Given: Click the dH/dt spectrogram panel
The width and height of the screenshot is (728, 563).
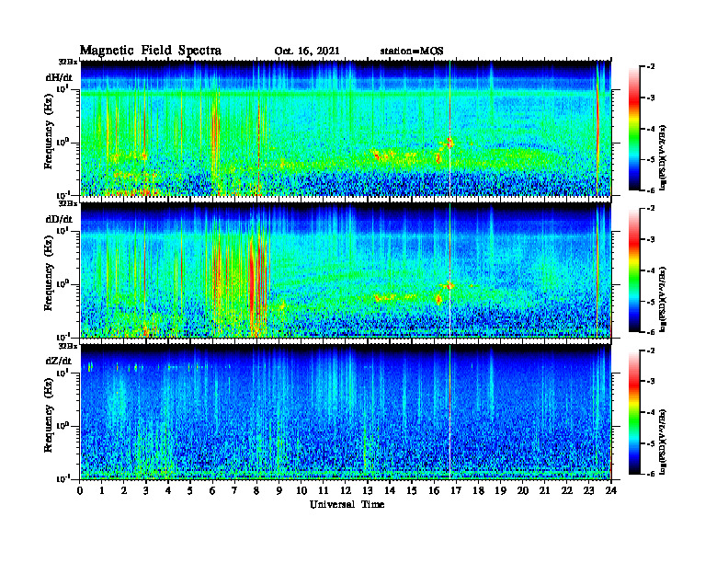Looking at the screenshot, I should point(346,128).
